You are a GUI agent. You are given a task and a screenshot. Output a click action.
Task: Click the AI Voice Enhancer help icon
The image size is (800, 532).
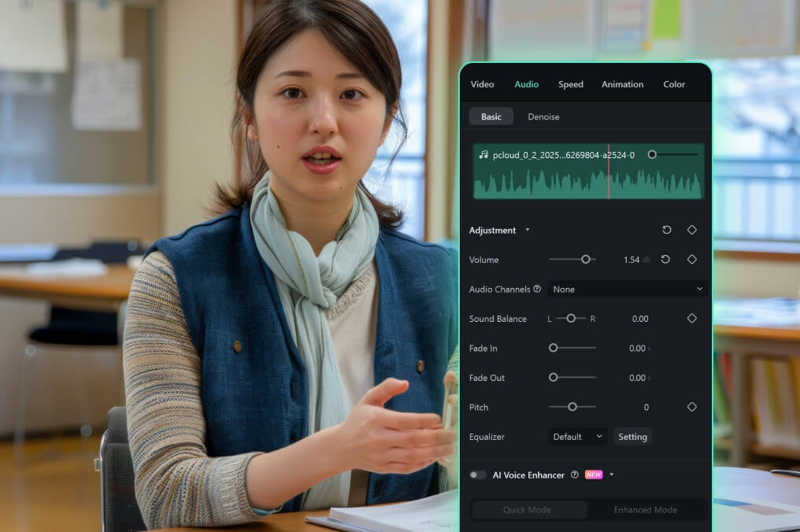tap(576, 475)
